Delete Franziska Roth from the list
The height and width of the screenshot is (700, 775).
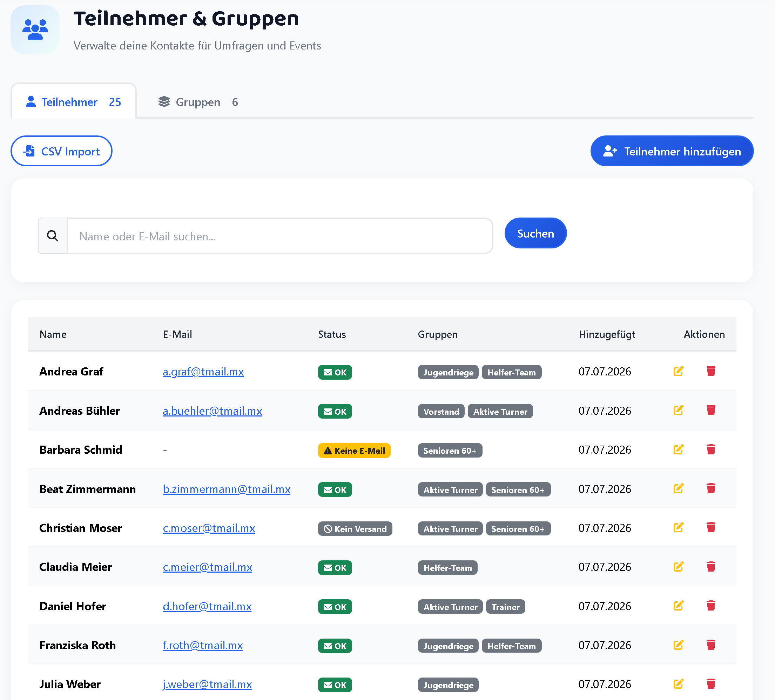click(711, 645)
